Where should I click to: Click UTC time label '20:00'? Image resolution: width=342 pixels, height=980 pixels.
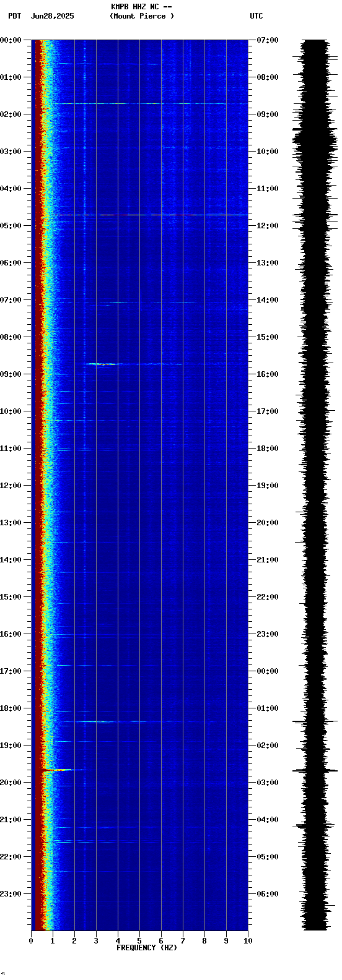[268, 523]
